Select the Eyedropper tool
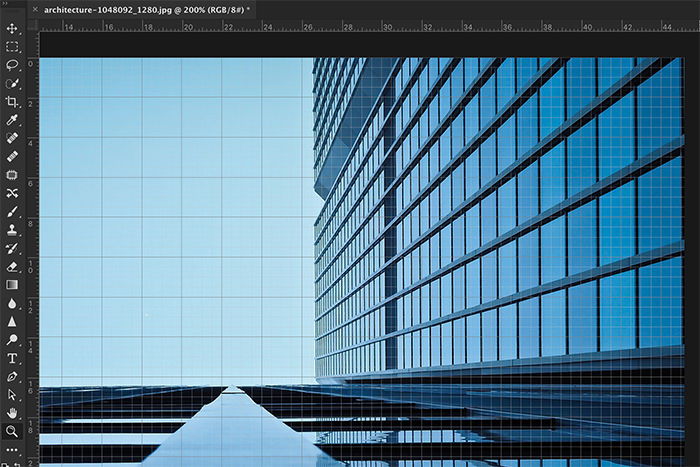 (x=12, y=120)
